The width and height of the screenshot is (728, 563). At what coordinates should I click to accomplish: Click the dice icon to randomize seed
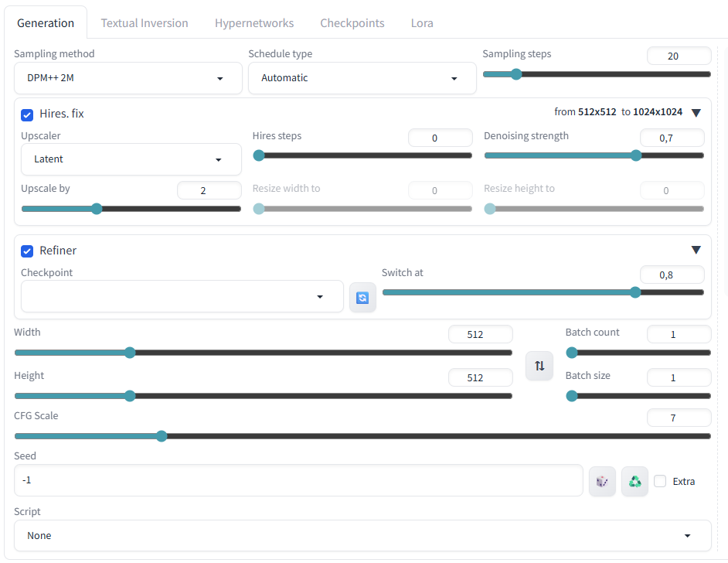tap(602, 481)
